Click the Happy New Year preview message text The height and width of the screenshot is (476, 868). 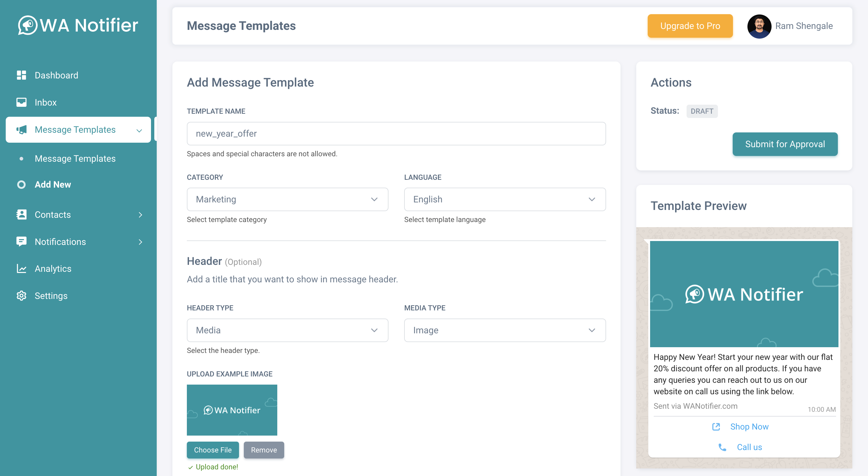(743, 374)
